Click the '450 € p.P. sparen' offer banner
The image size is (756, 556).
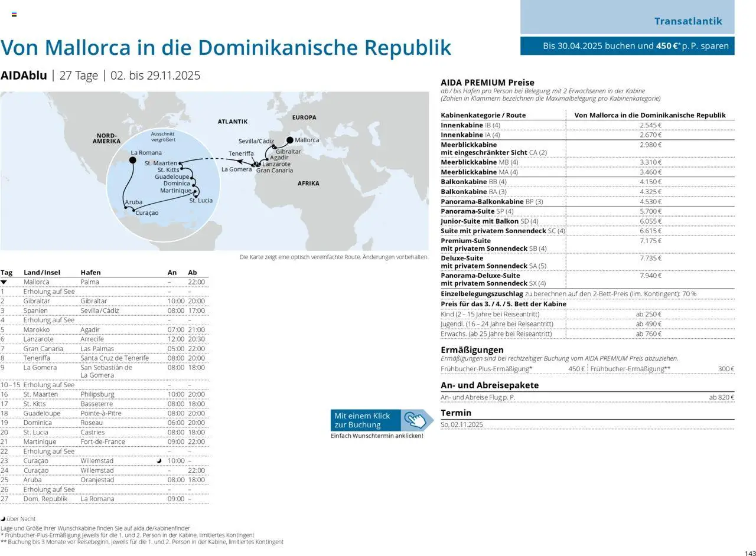(x=627, y=46)
